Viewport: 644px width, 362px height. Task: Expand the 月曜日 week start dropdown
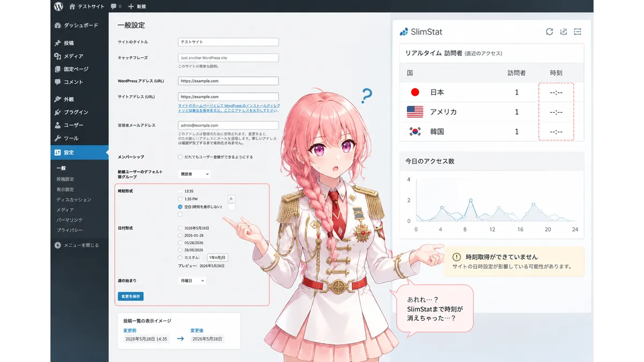[192, 280]
